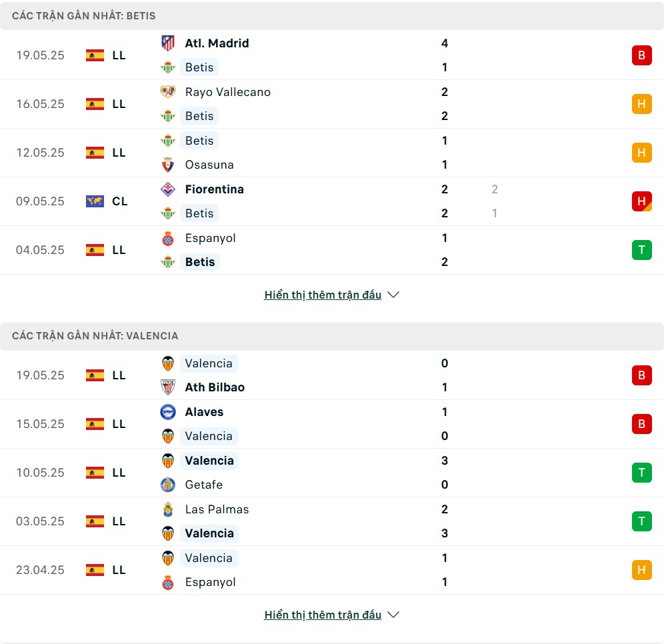664x644 pixels.
Task: Open 'Hiển thị thêm trận đấu' link under Valencia
Action: coord(323,615)
